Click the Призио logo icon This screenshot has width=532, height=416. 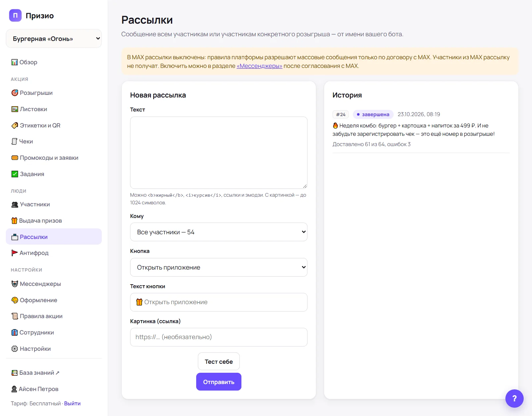point(15,15)
